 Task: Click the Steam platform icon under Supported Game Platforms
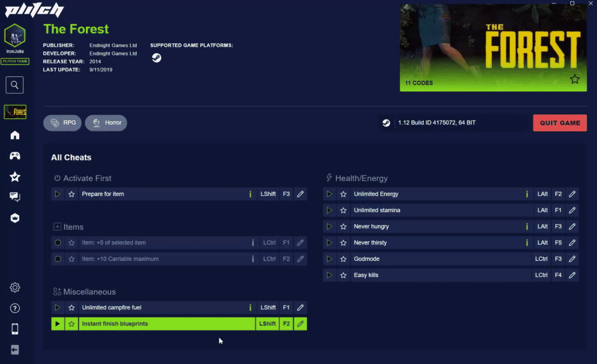(x=156, y=58)
